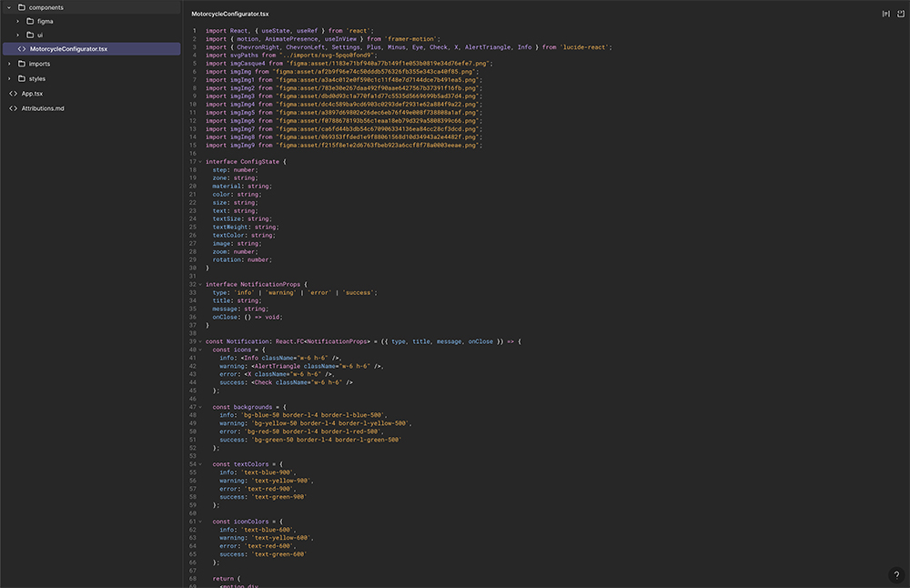Expand the ui folder chevron
The width and height of the screenshot is (910, 588).
click(x=18, y=35)
